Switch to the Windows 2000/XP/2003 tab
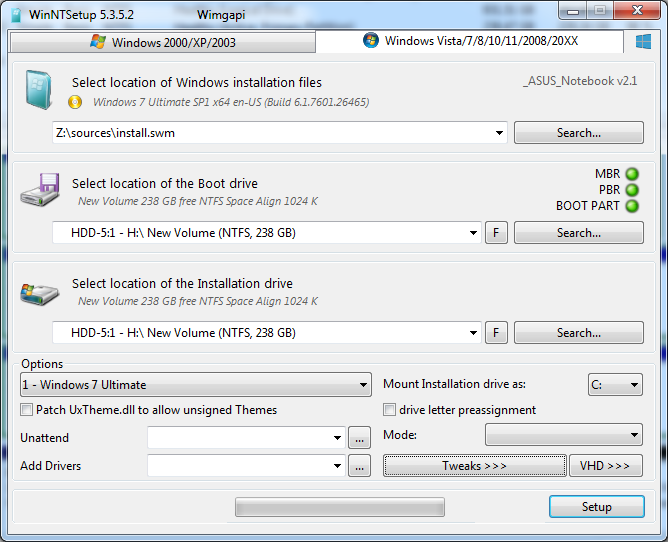The height and width of the screenshot is (542, 668). [x=163, y=42]
